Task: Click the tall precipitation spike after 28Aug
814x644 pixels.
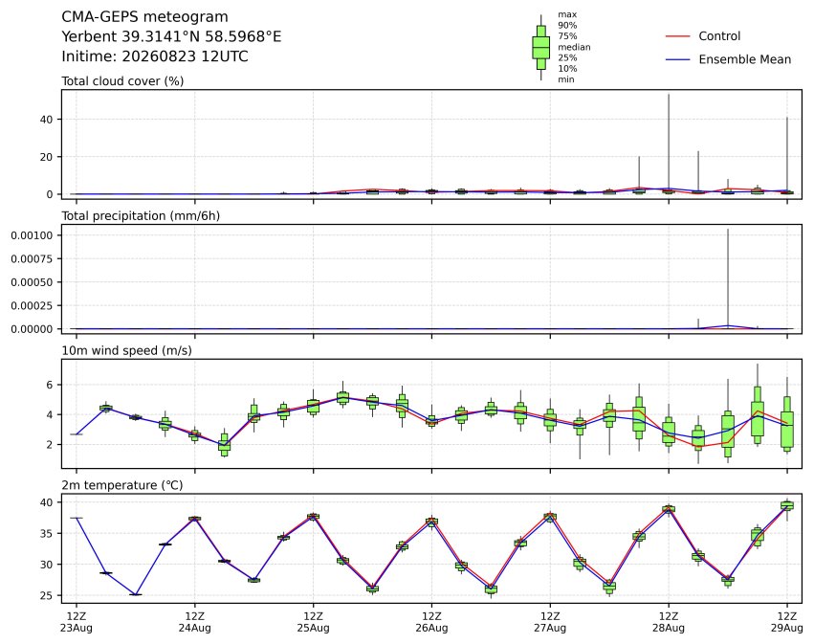Action: tap(728, 278)
